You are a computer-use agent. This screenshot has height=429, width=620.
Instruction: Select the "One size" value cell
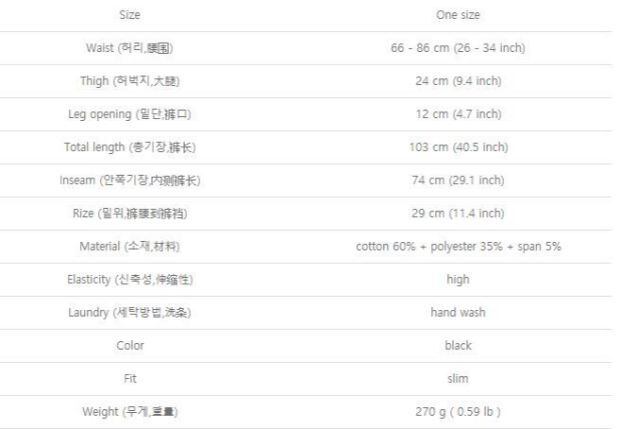point(458,15)
